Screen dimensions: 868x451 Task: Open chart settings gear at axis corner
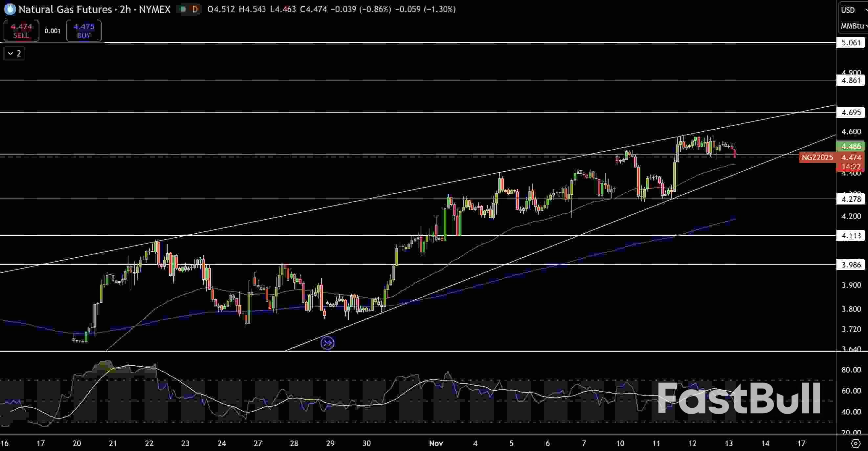pyautogui.click(x=856, y=443)
